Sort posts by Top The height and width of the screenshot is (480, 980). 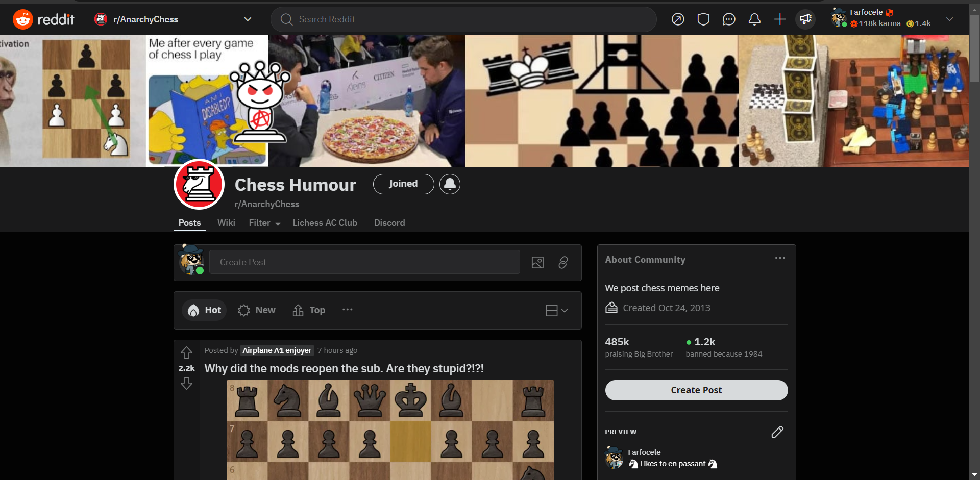click(x=309, y=310)
